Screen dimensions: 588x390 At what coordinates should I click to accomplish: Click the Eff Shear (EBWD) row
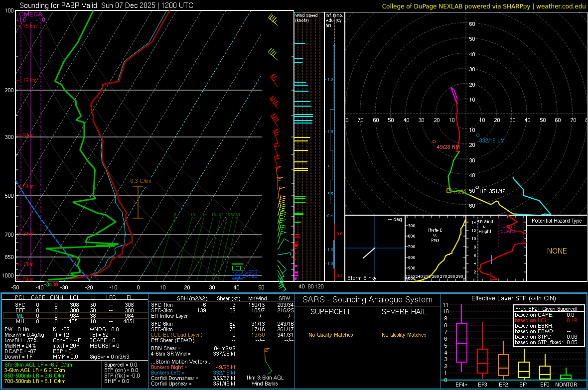[222, 340]
